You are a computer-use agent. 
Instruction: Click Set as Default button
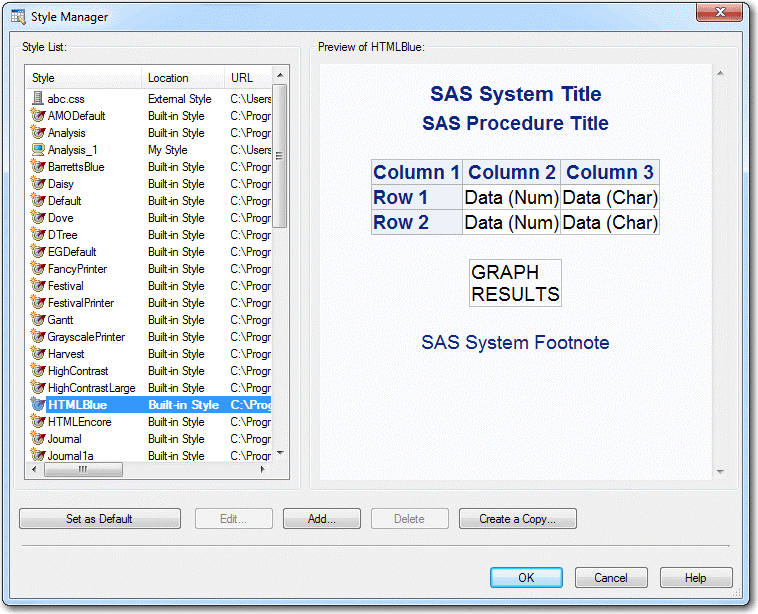click(x=100, y=519)
